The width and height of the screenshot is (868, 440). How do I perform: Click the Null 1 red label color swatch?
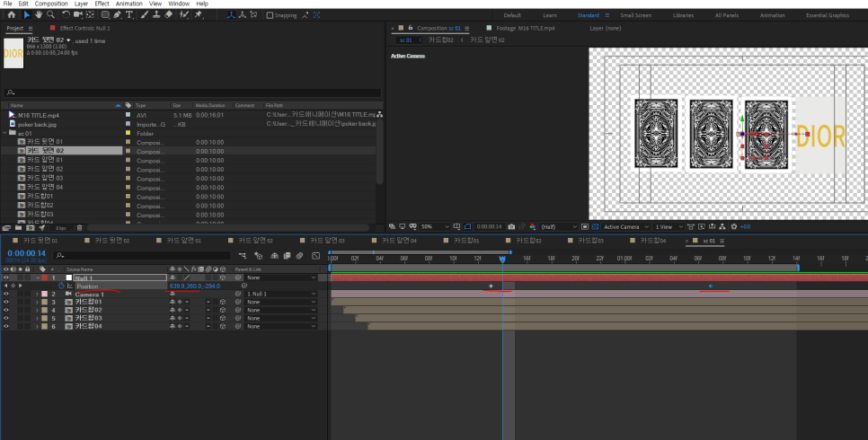44,277
